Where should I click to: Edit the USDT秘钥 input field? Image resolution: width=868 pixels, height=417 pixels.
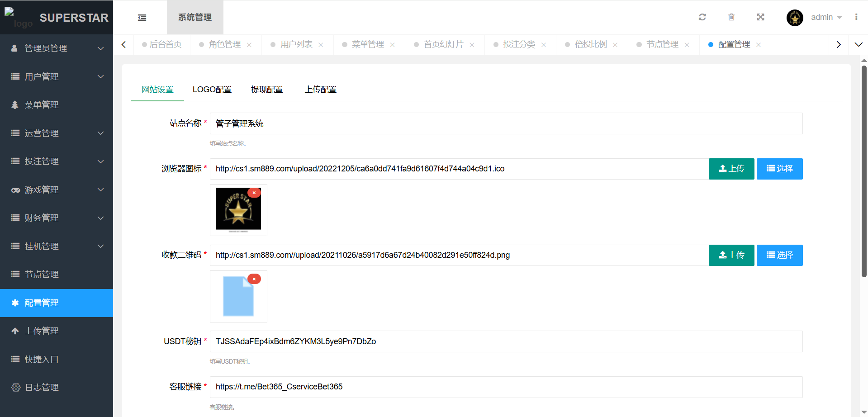[x=506, y=341]
